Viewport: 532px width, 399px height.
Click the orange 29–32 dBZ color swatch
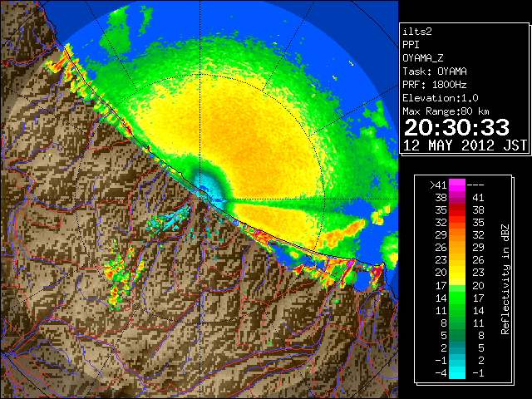[457, 235]
